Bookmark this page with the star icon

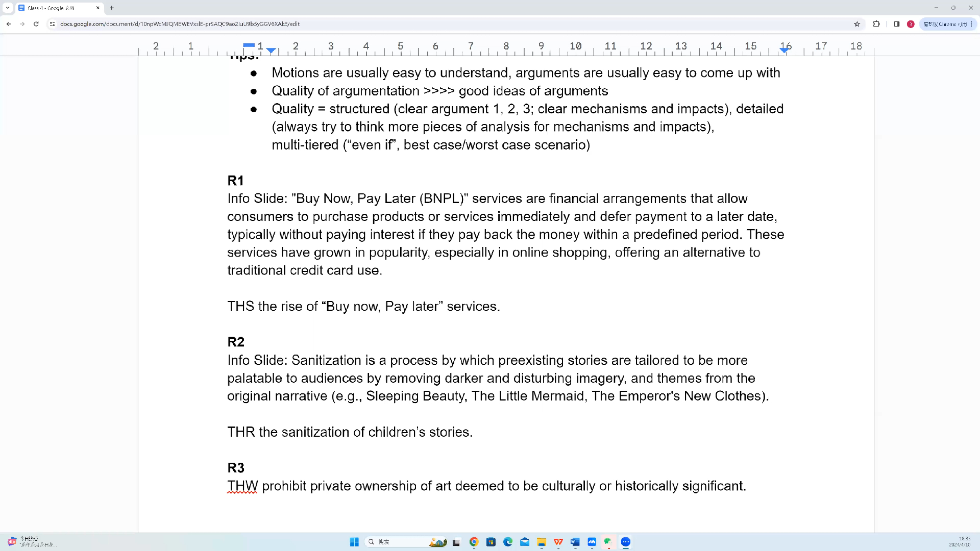857,24
